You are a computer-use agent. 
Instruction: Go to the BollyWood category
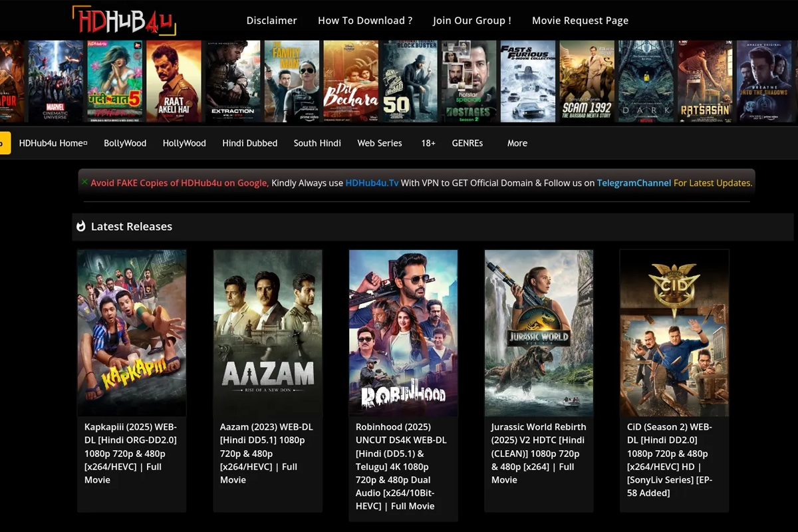[x=125, y=143]
